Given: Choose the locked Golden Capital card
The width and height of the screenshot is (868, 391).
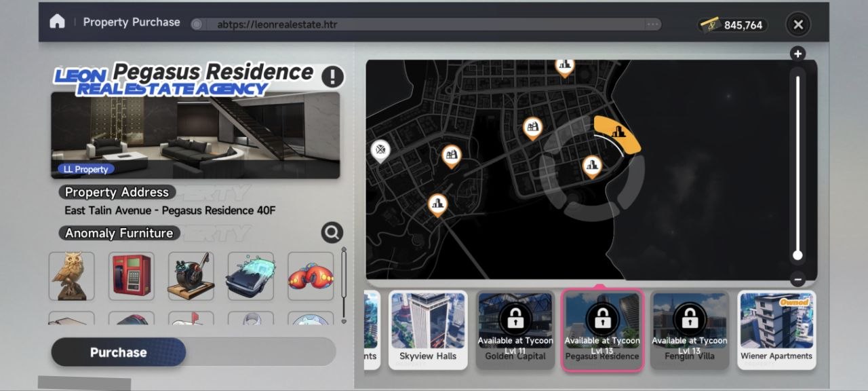Looking at the screenshot, I should point(515,330).
